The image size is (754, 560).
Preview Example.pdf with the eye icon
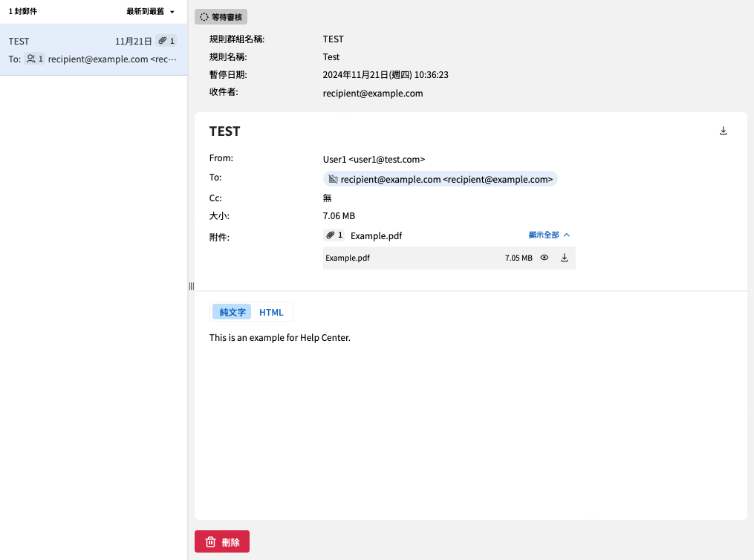click(545, 258)
